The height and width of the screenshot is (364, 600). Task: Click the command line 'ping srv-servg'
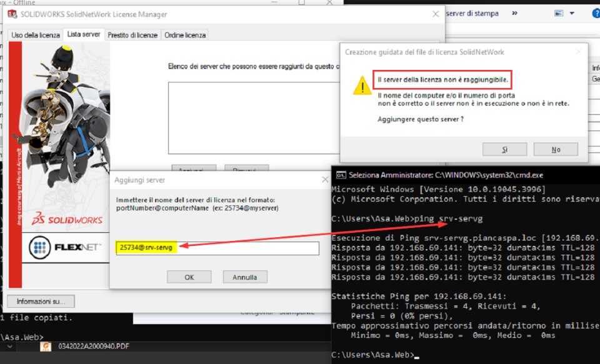(449, 219)
